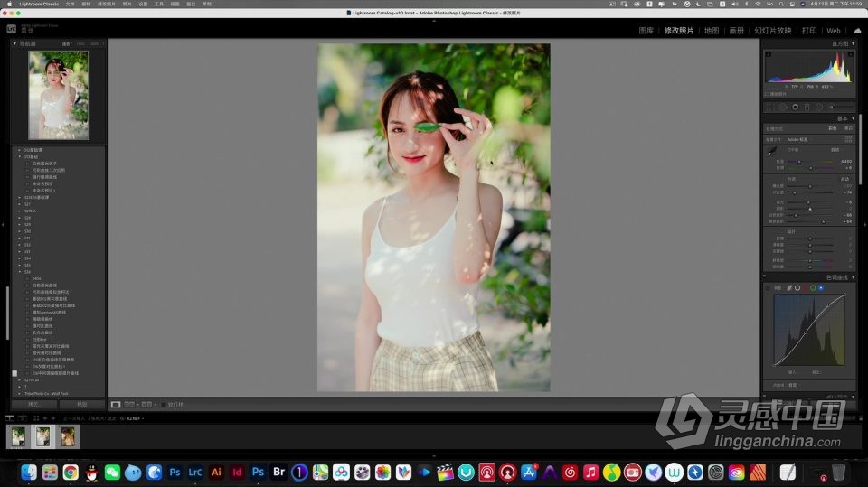Select the white balance eyedropper tool
This screenshot has height=487, width=868.
coord(772,151)
